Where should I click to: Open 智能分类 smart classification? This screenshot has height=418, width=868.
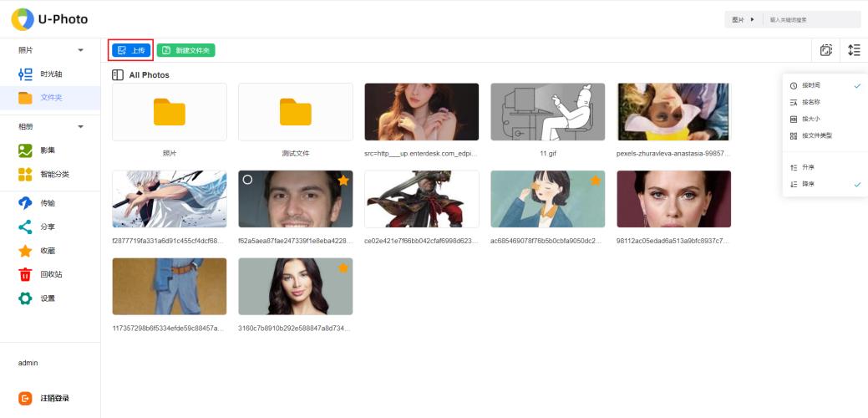pos(53,174)
